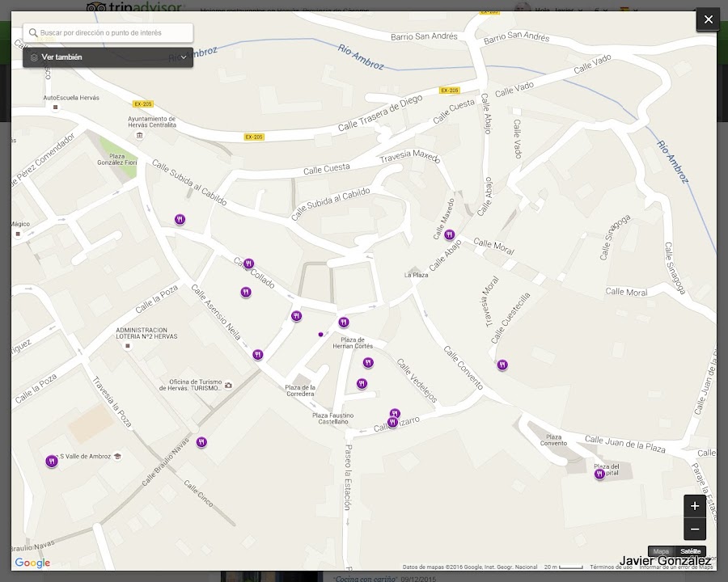Select restaurant marker near Calle Subida al Cabildo
Screen dimensions: 728x582
[180, 219]
